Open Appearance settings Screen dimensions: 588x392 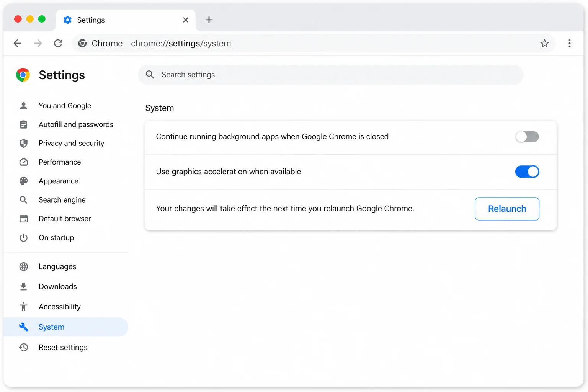coord(66,181)
